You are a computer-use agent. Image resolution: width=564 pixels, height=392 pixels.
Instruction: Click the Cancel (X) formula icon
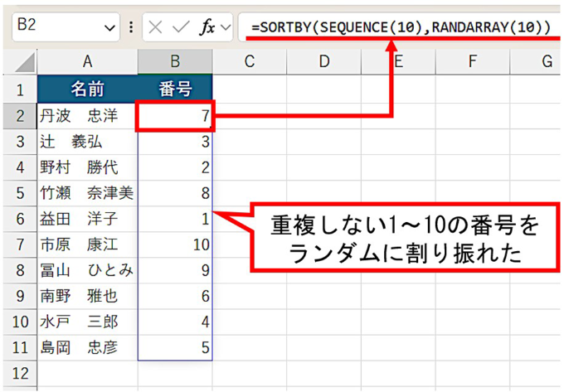155,27
